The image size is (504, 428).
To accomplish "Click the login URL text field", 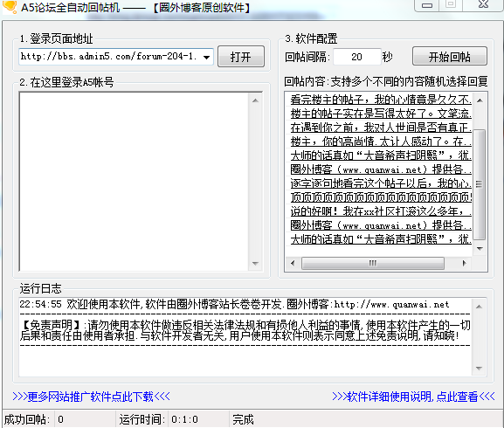I will point(110,57).
